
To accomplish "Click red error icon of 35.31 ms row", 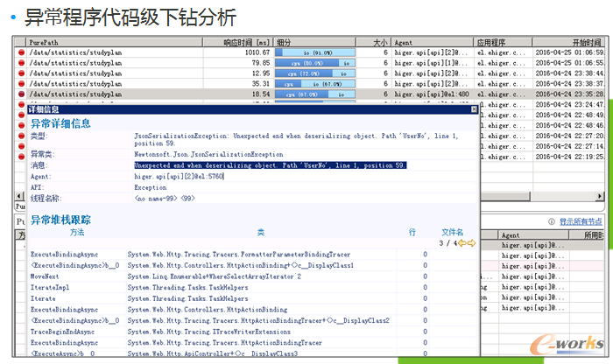I will (x=22, y=82).
